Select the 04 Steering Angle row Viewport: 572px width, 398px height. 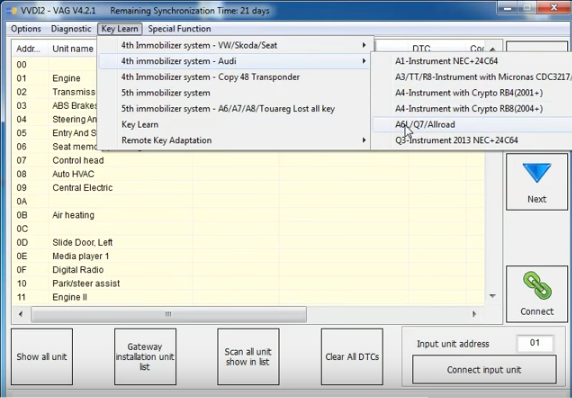(55, 119)
